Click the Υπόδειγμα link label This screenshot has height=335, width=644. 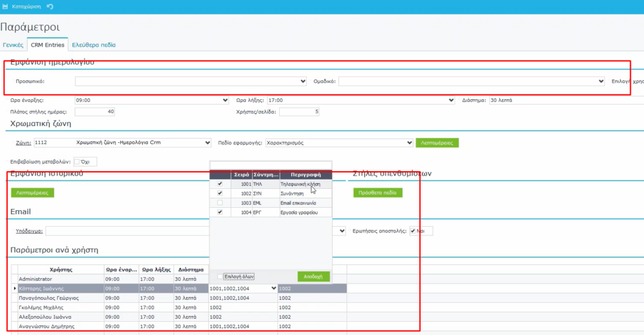(29, 231)
